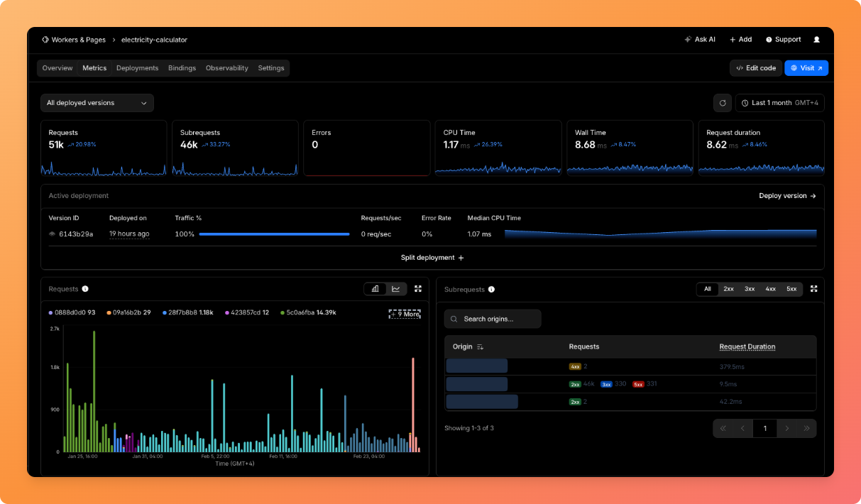Click the Subrequests info icon
This screenshot has width=861, height=504.
coord(491,290)
